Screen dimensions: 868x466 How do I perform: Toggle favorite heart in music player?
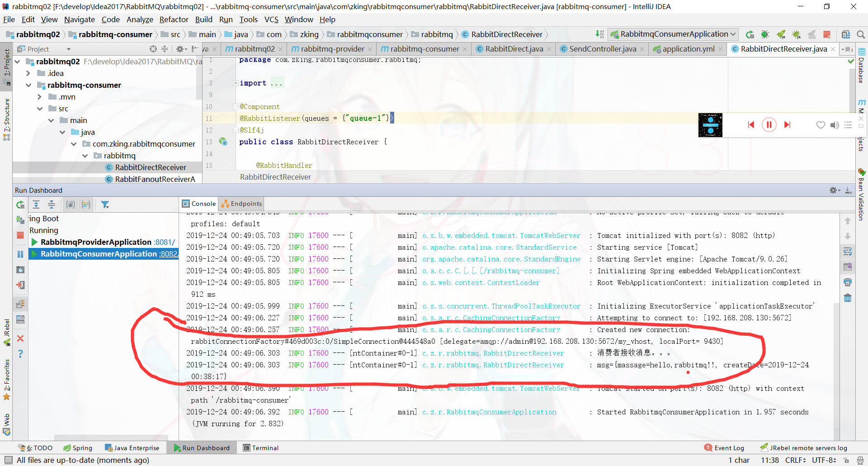tap(821, 125)
